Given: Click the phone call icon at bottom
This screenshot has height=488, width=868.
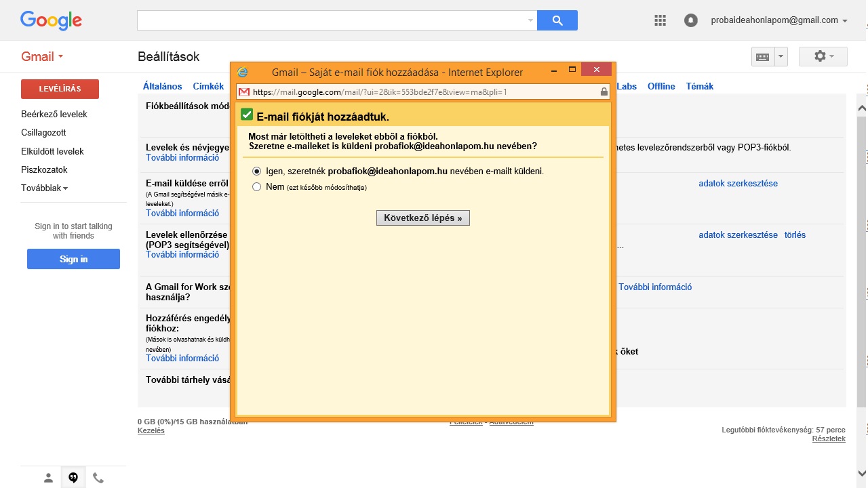Looking at the screenshot, I should coord(98,478).
